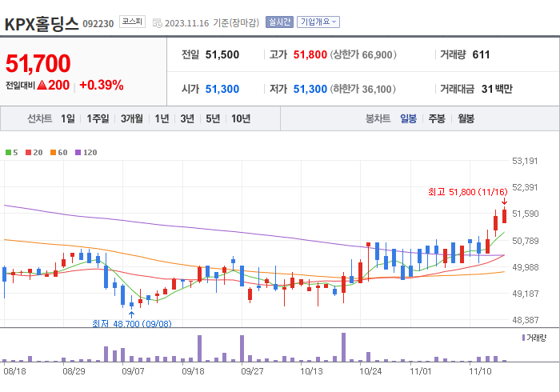Click the 거래대금 31 백만 value

497,89
